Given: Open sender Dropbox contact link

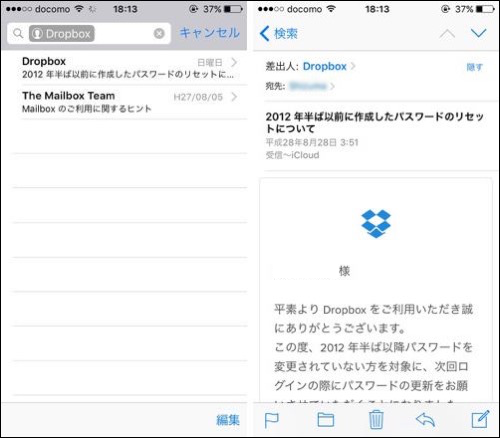Looking at the screenshot, I should tap(325, 66).
